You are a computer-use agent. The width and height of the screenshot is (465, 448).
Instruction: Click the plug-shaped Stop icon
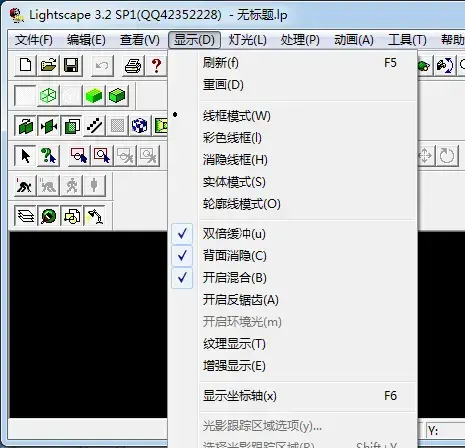tap(94, 186)
